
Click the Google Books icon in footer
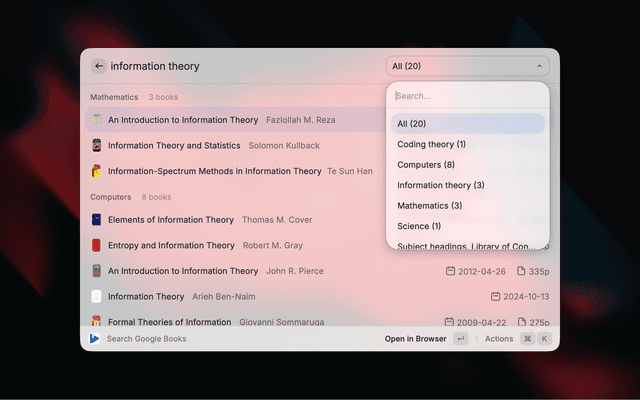click(x=95, y=339)
